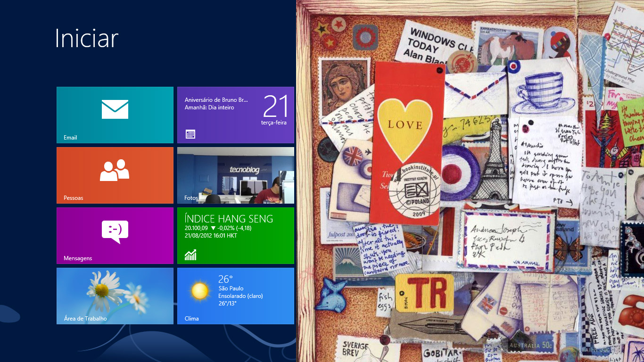Image resolution: width=644 pixels, height=362 pixels.
Task: Click 'Ensolarado (claro)' weather condition
Action: 240,296
